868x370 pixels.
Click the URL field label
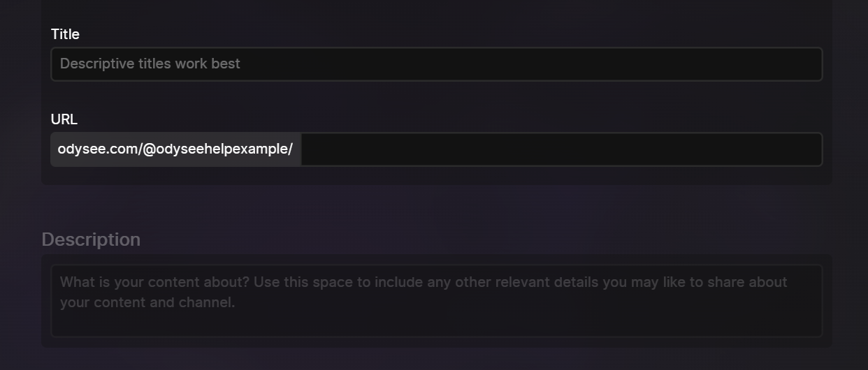pos(64,119)
